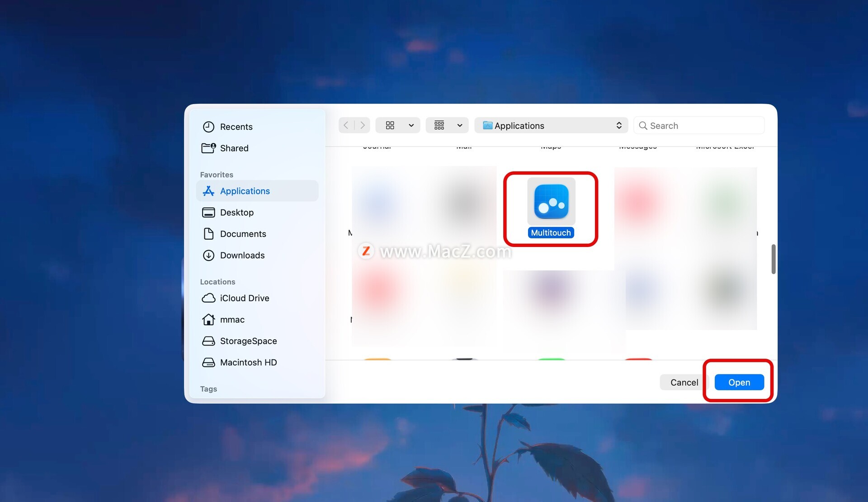The image size is (868, 502).
Task: Click the Shared folder icon
Action: pos(208,148)
